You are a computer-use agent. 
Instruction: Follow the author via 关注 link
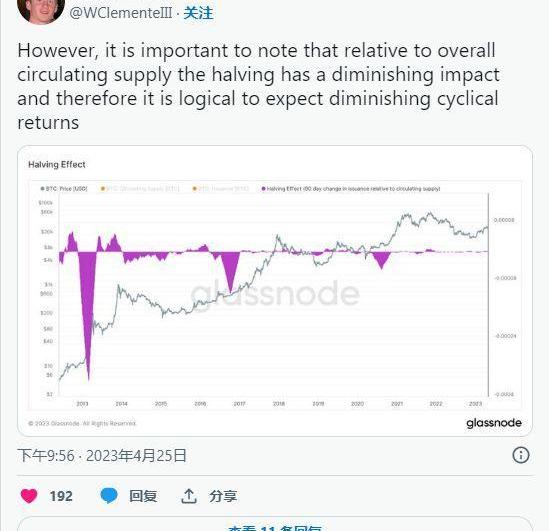click(198, 13)
